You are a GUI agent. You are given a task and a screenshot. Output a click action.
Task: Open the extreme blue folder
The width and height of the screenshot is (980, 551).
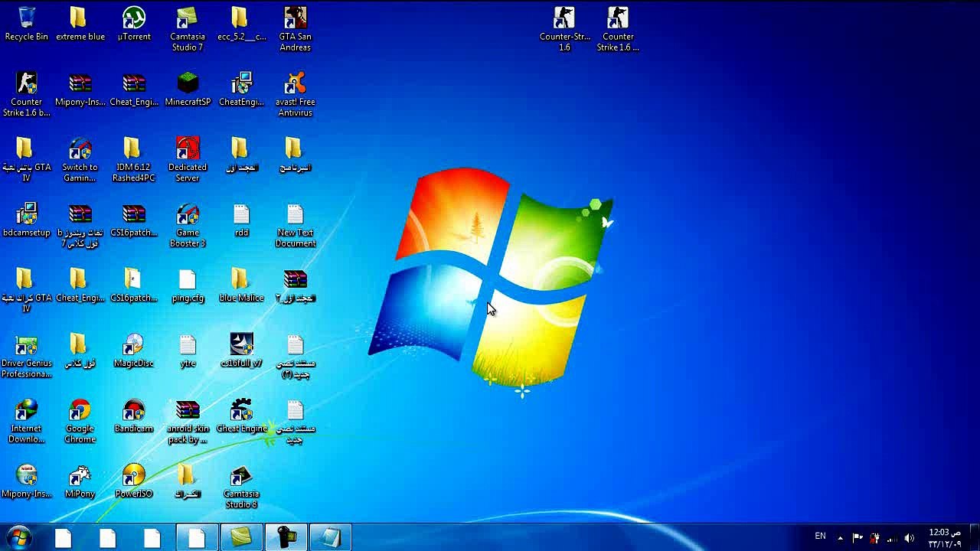point(80,24)
